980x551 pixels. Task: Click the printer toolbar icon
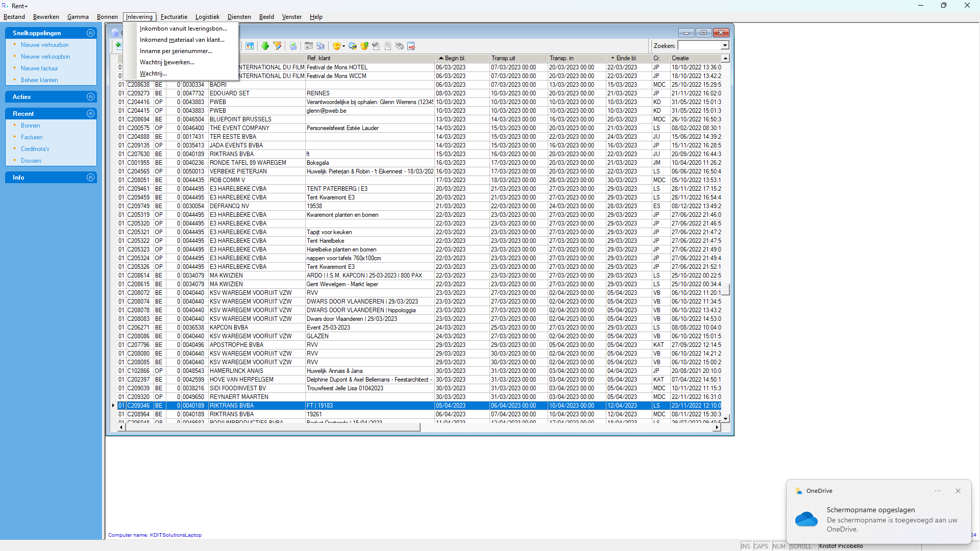click(x=321, y=46)
